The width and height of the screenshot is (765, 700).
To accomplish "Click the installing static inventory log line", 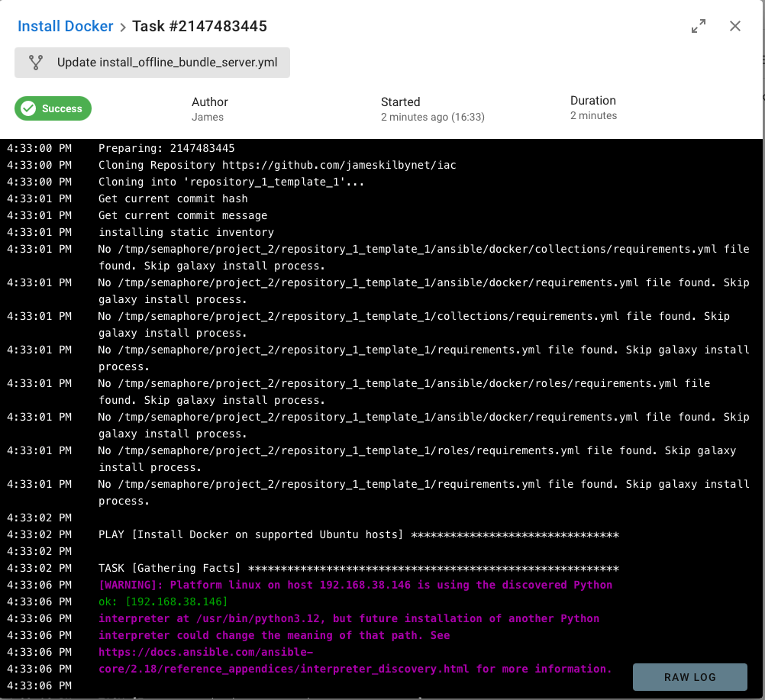I will pos(186,232).
